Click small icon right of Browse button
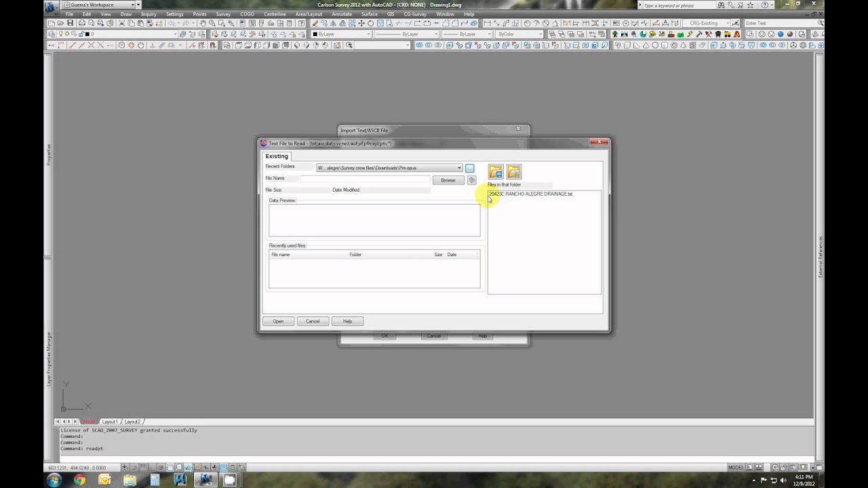The image size is (868, 488). (472, 180)
